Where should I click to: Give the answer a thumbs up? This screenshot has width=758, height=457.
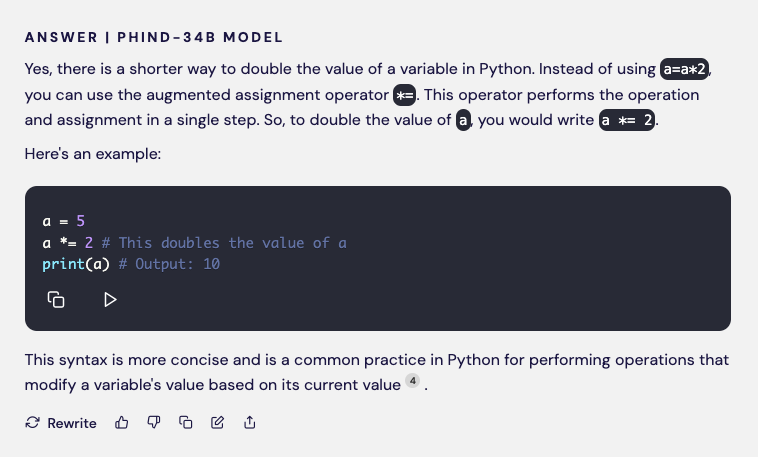(122, 423)
